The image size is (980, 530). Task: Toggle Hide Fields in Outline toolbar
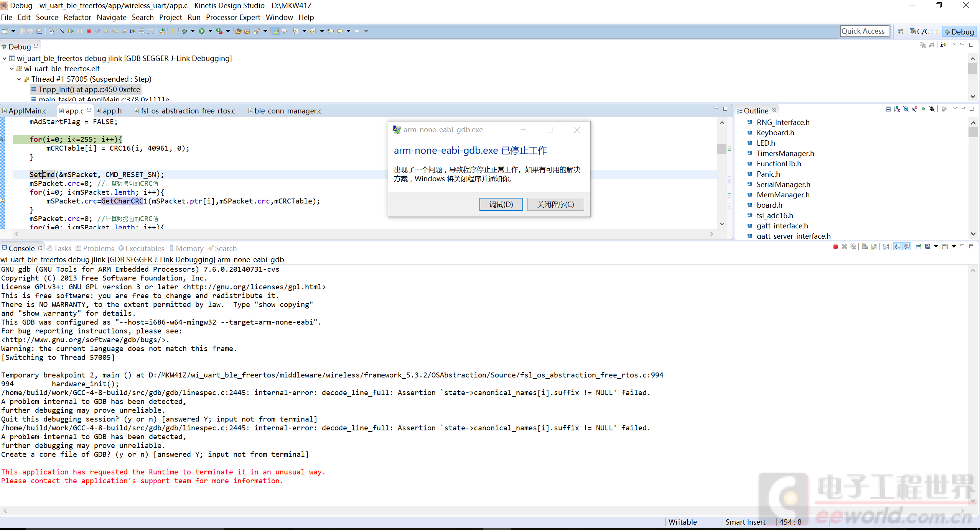pos(906,109)
